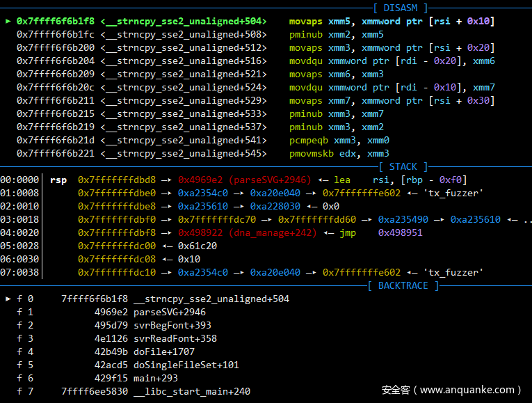532x403 pixels.
Task: Select backtrace frame main+293
Action: tap(156, 378)
